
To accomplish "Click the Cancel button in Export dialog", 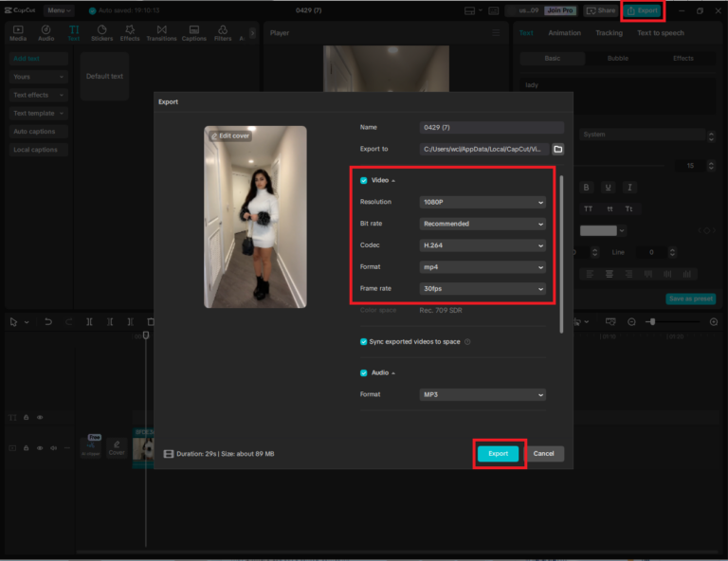I will tap(543, 453).
